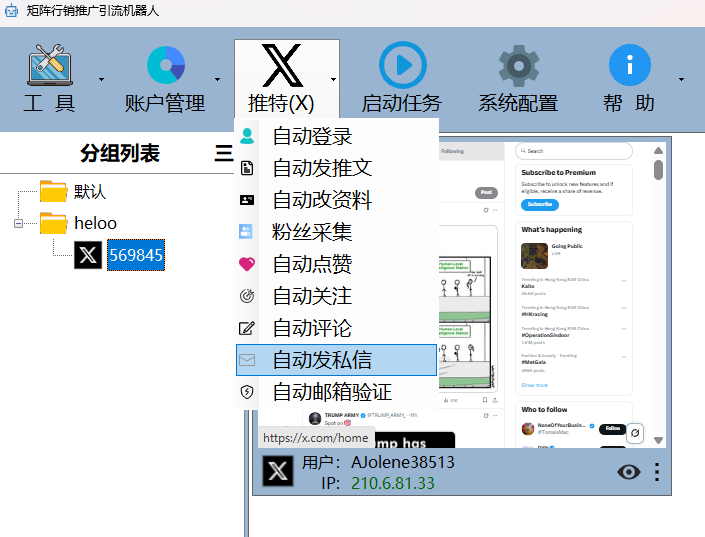This screenshot has width=705, height=537.
Task: Select account 569845 in the tree
Action: (x=136, y=255)
